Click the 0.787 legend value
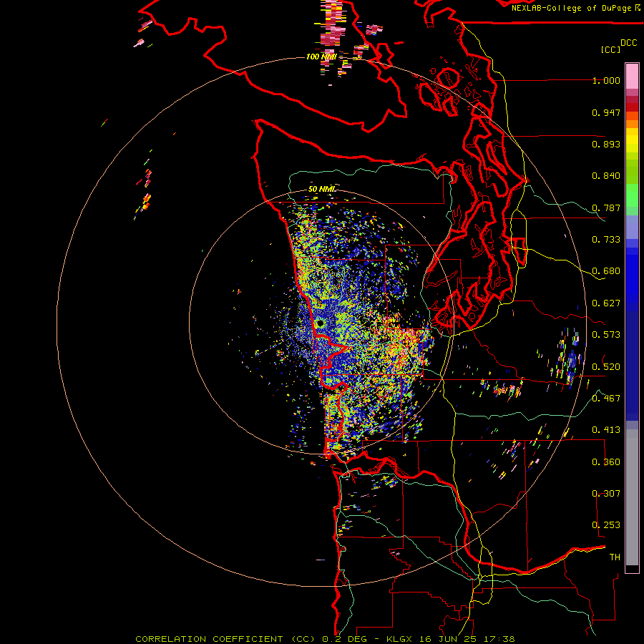This screenshot has width=644, height=644. [x=606, y=208]
